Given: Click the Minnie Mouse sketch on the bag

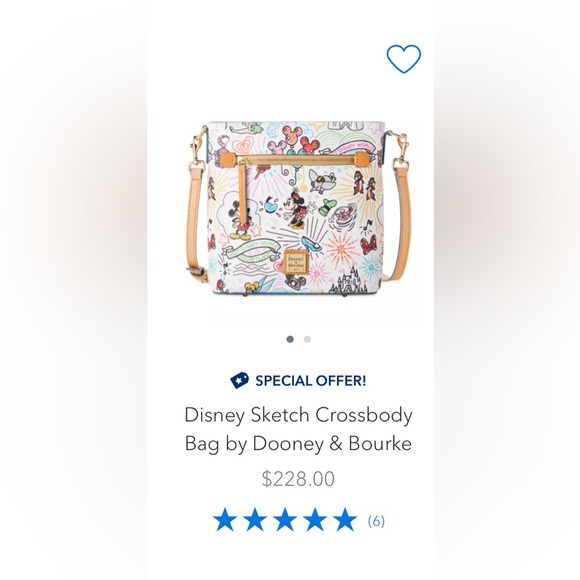Looking at the screenshot, I should 296,210.
